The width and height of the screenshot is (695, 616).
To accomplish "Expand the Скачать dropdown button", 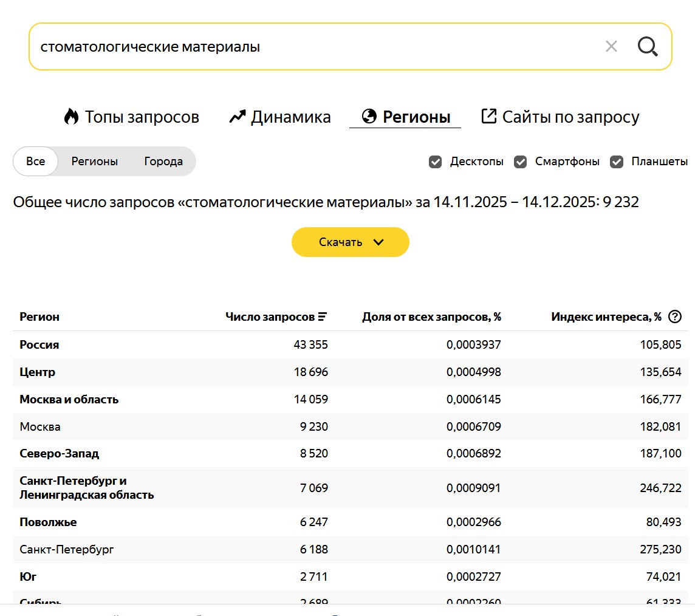I will [351, 242].
